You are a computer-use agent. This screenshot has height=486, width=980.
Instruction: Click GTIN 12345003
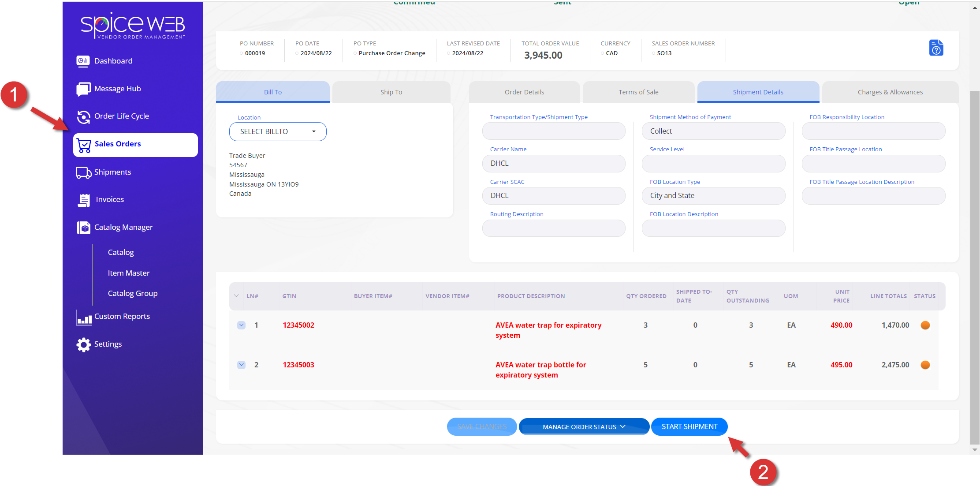[298, 365]
